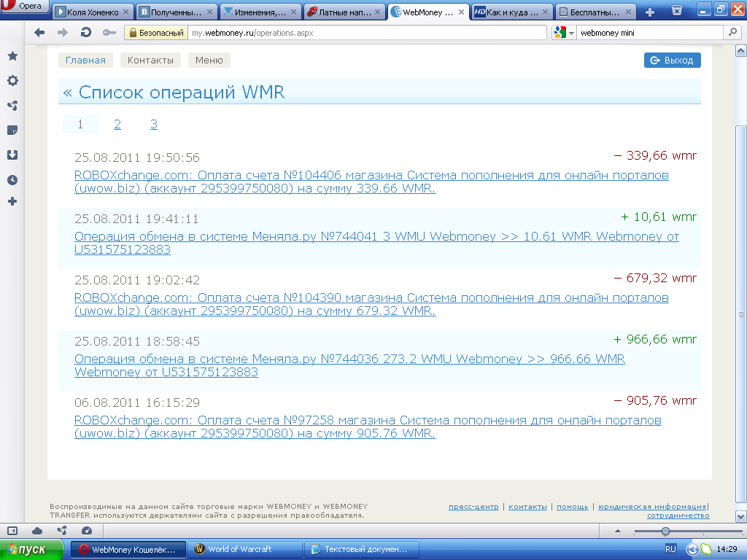Switch to the Коля Хоменко tab

tap(93, 12)
